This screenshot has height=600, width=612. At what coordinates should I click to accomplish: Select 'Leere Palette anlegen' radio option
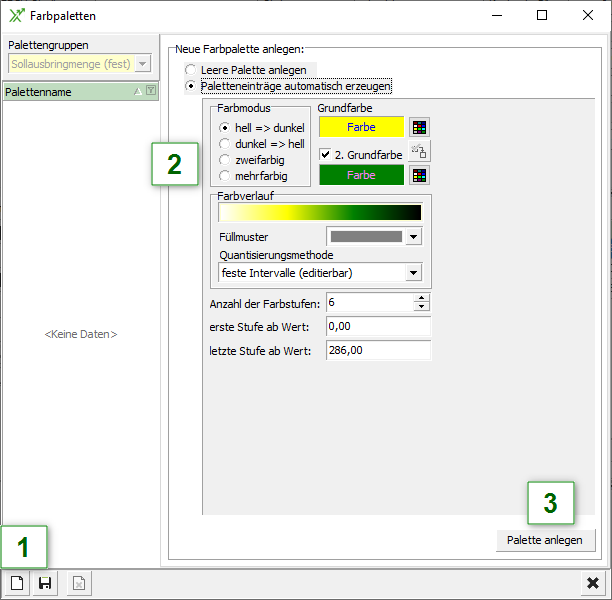(x=191, y=70)
